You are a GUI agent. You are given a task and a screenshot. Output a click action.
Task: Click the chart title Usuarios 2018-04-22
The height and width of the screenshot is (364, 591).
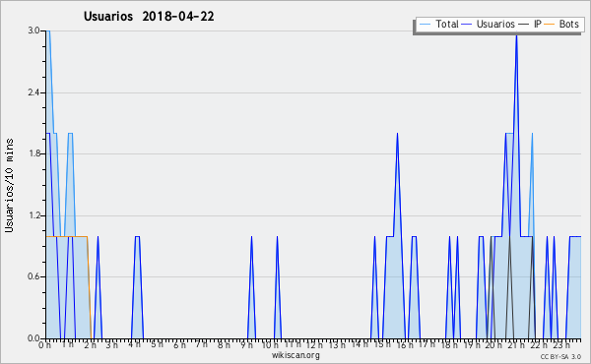pos(149,16)
